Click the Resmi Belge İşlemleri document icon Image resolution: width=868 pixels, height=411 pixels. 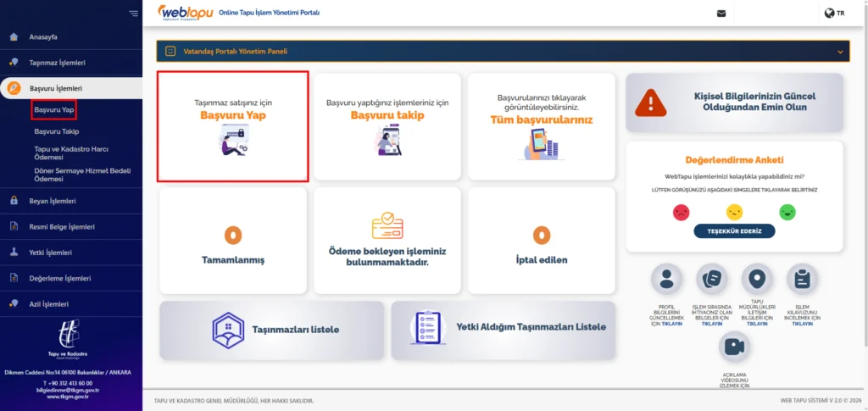pyautogui.click(x=14, y=227)
